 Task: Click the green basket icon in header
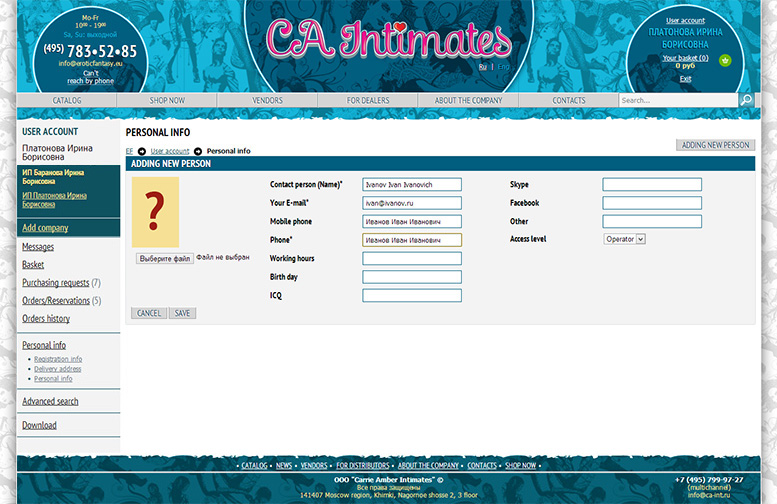coord(725,60)
